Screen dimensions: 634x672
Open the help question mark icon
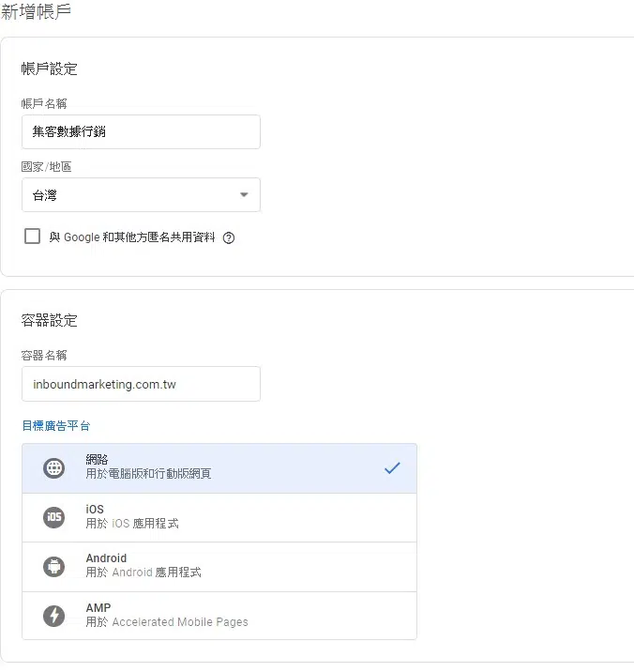pyautogui.click(x=229, y=237)
